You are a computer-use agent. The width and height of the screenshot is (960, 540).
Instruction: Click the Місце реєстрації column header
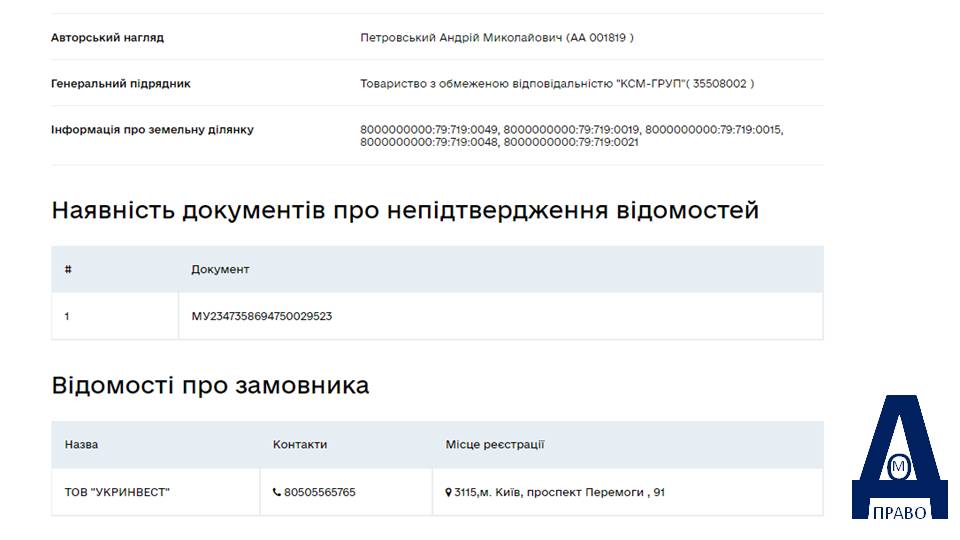click(x=495, y=444)
